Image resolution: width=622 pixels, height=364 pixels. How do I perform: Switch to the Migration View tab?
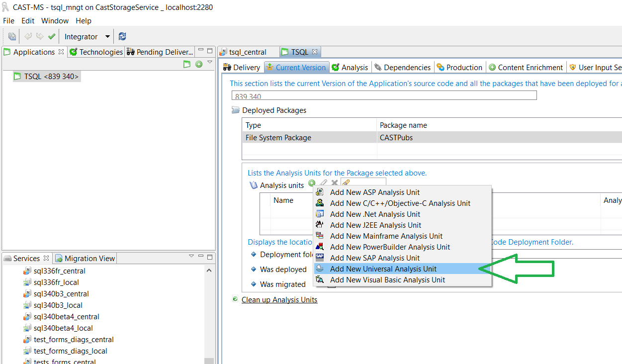pyautogui.click(x=85, y=259)
